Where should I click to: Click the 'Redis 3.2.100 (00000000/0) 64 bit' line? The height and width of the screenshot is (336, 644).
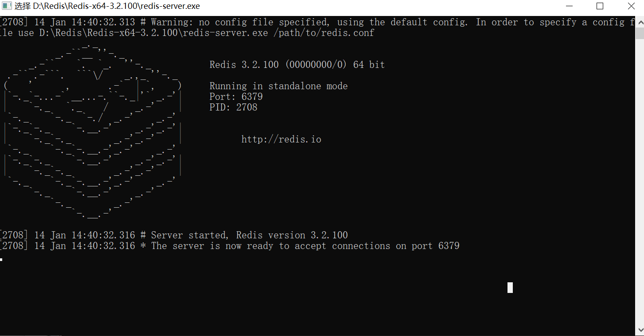pyautogui.click(x=297, y=65)
